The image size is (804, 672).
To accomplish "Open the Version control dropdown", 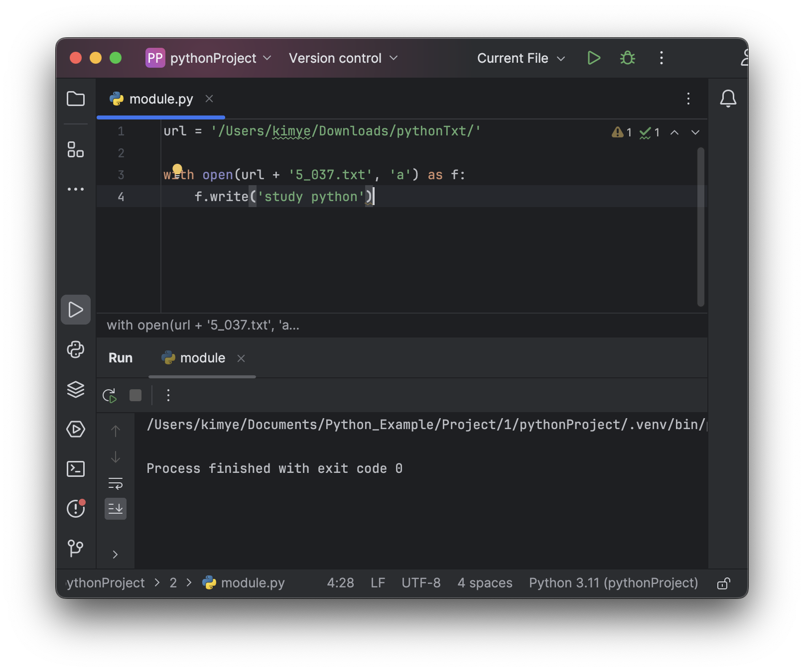I will [x=343, y=58].
